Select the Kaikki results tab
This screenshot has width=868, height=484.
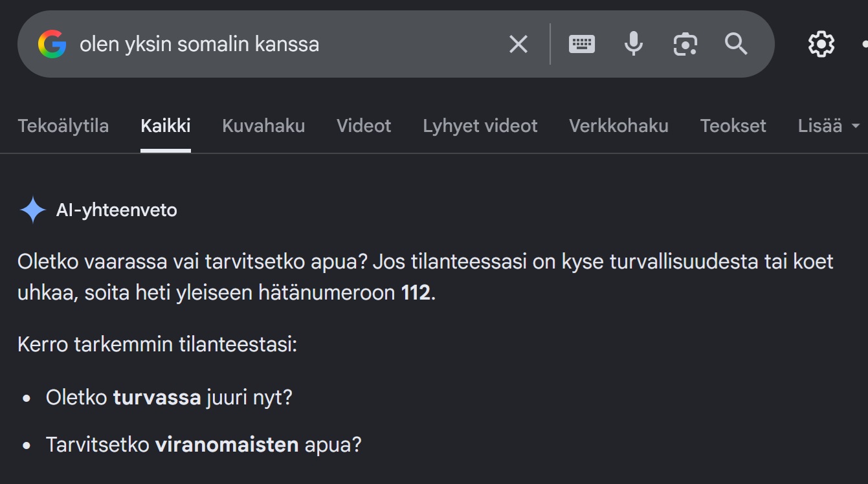tap(166, 126)
